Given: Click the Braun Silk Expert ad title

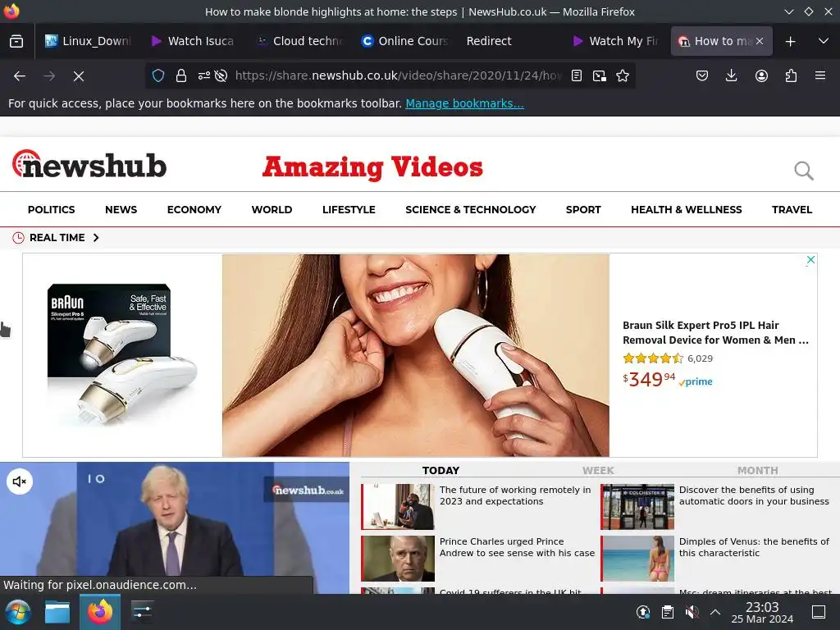Looking at the screenshot, I should coord(715,333).
